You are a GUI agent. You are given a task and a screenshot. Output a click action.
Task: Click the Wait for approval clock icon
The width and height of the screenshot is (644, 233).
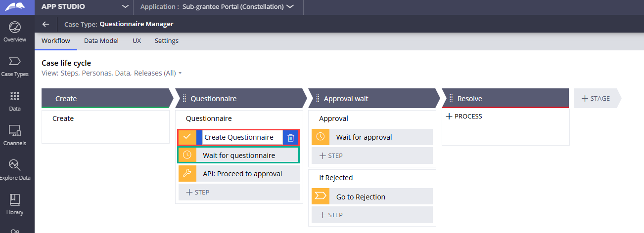coord(320,137)
